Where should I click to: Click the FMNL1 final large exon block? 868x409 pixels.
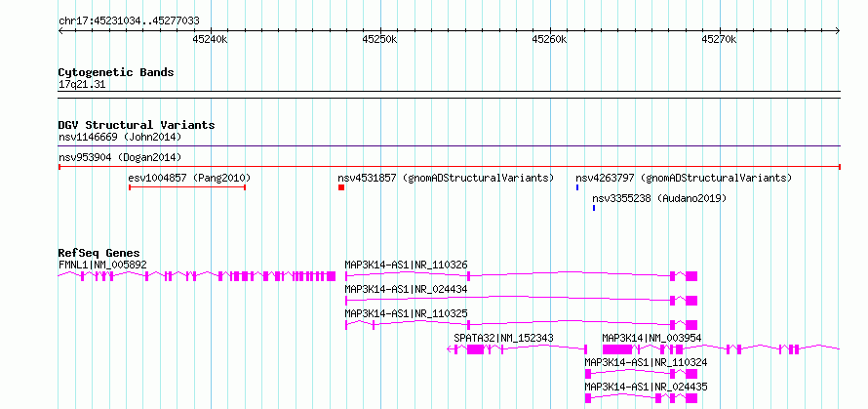[x=331, y=276]
